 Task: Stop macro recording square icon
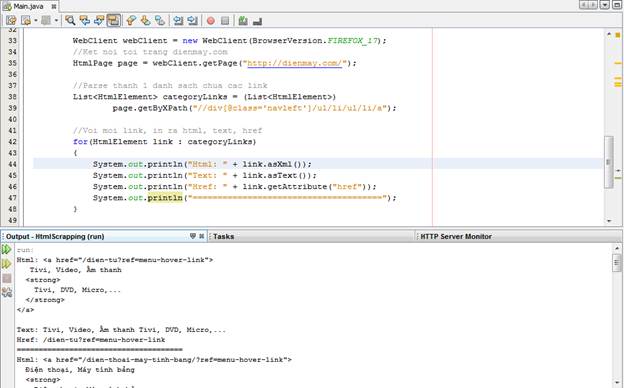click(x=225, y=21)
